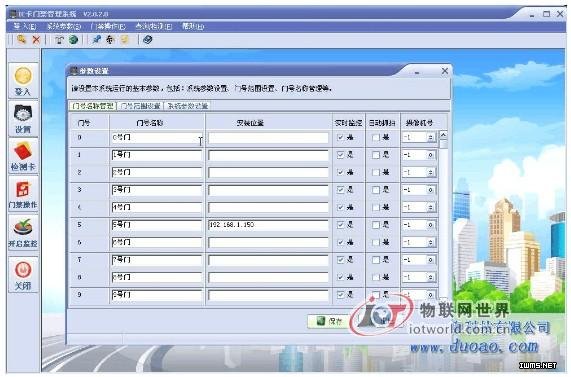571x377 pixels.
Task: Click the blue book help toolbar icon
Action: 147,39
